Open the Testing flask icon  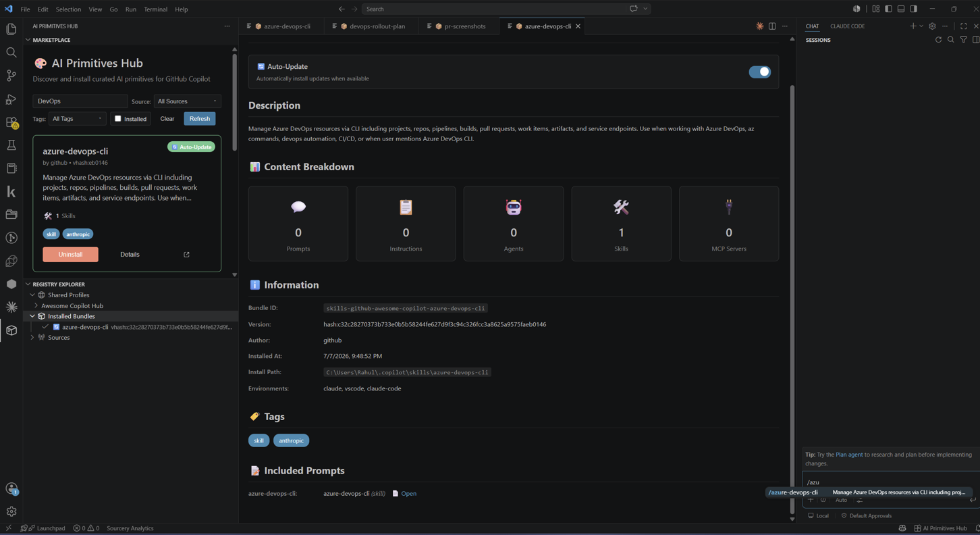pos(11,145)
